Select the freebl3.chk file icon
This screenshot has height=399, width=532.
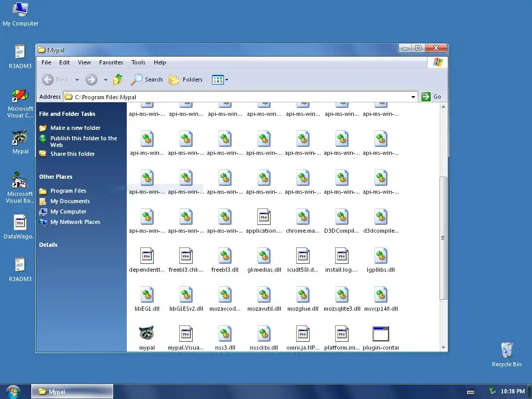pyautogui.click(x=185, y=256)
